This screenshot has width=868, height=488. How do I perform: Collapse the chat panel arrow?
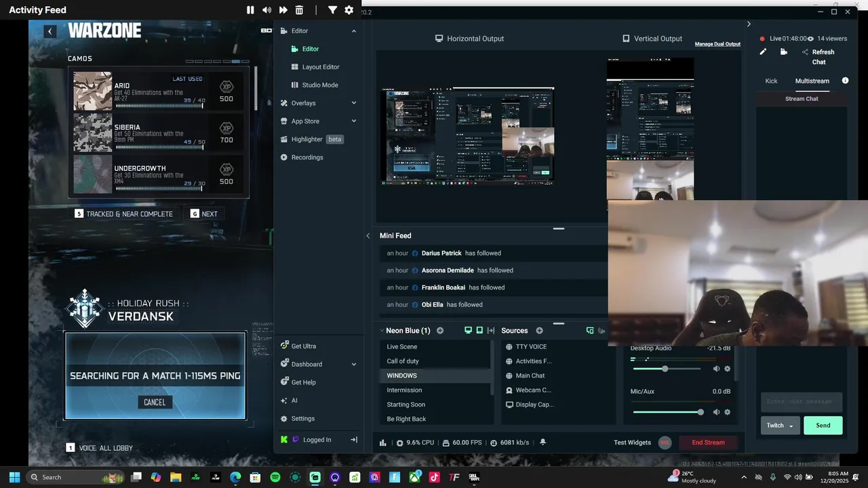coord(749,24)
